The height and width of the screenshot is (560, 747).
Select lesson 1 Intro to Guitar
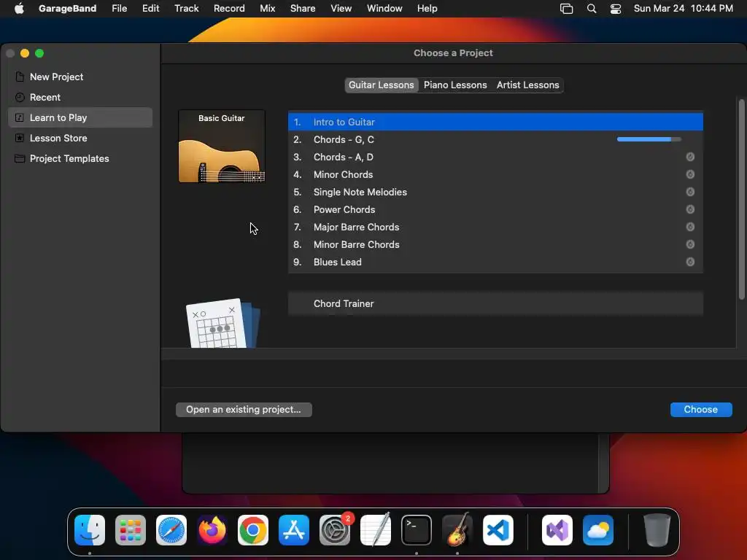495,122
